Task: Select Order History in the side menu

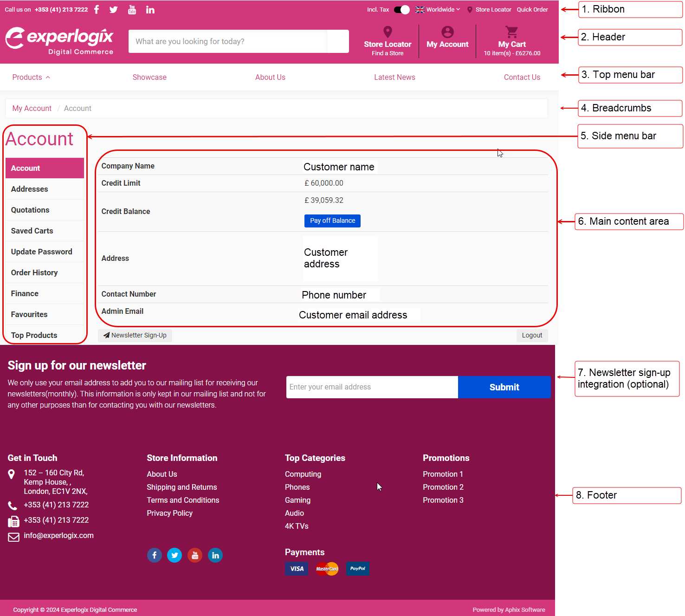Action: pos(34,272)
